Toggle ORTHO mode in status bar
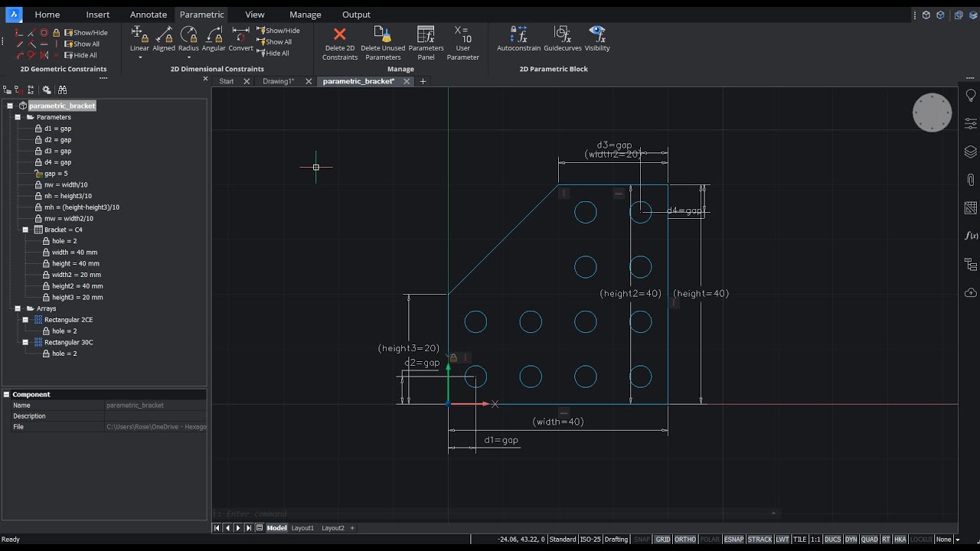Viewport: 980px width, 551px height. coord(685,540)
